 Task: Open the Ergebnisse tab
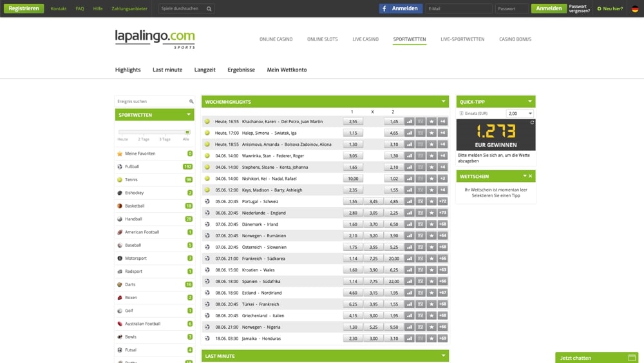click(241, 70)
